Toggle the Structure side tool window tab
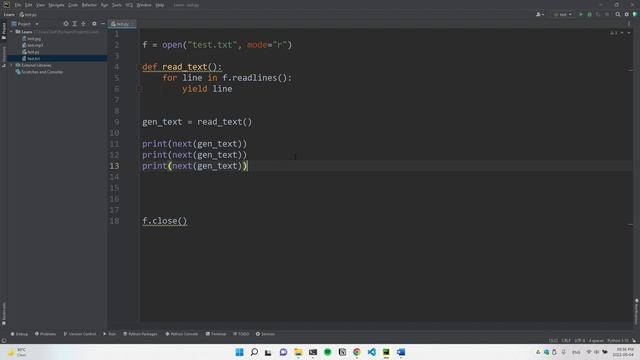Screen dimensions: 640x360 point(4,57)
